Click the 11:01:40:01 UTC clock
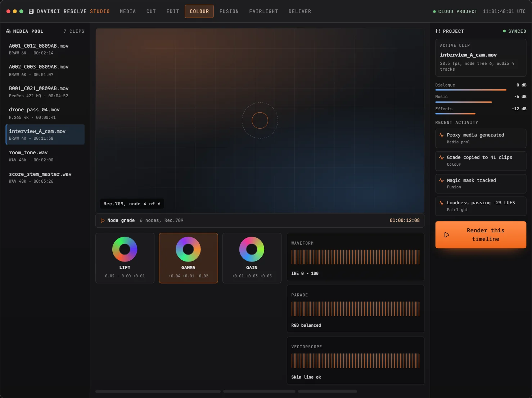Screen dimensions: 532x398 tap(504, 12)
